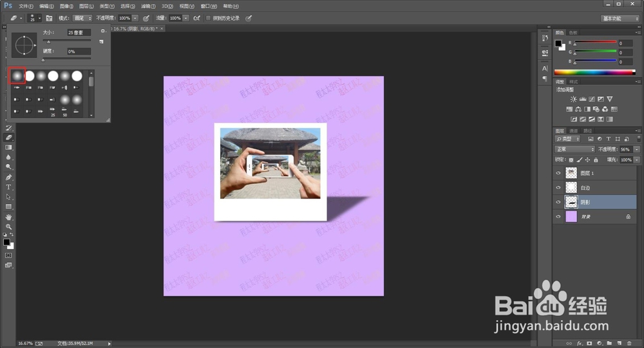Select the Type tool
The width and height of the screenshot is (644, 348).
[x=8, y=187]
